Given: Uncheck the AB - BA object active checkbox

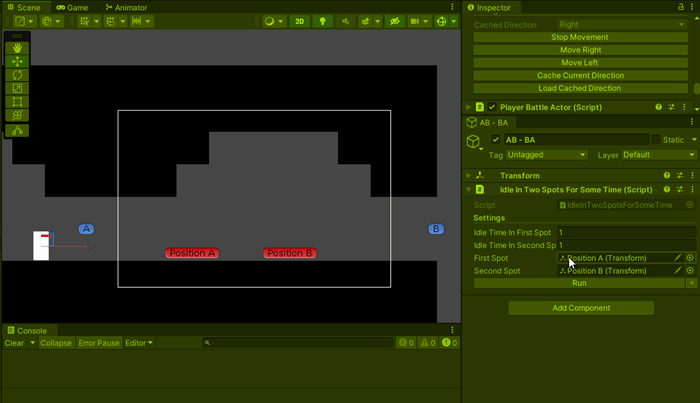Looking at the screenshot, I should point(495,140).
